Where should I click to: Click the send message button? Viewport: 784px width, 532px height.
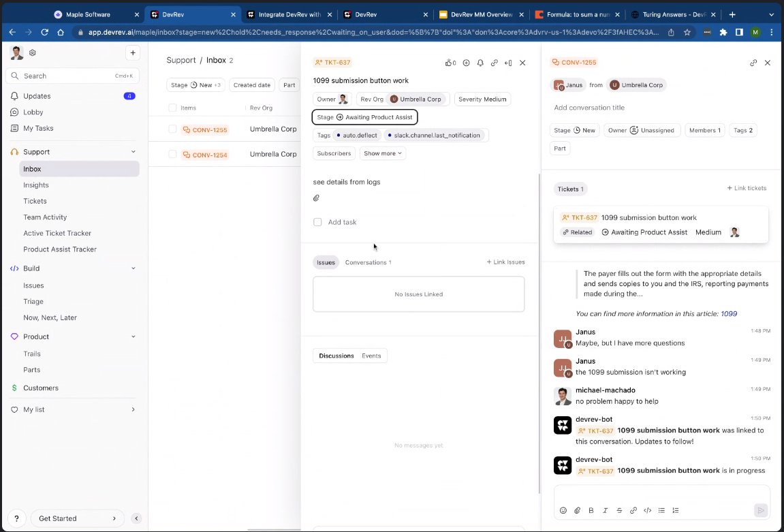tap(760, 510)
